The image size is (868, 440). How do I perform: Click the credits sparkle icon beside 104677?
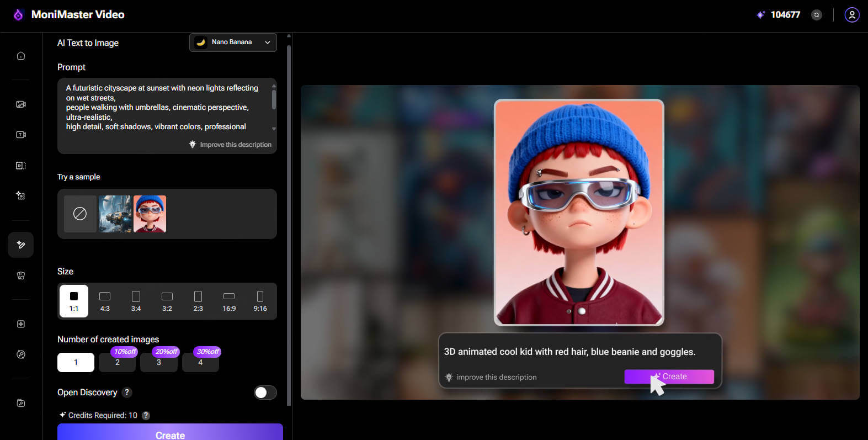pos(760,15)
